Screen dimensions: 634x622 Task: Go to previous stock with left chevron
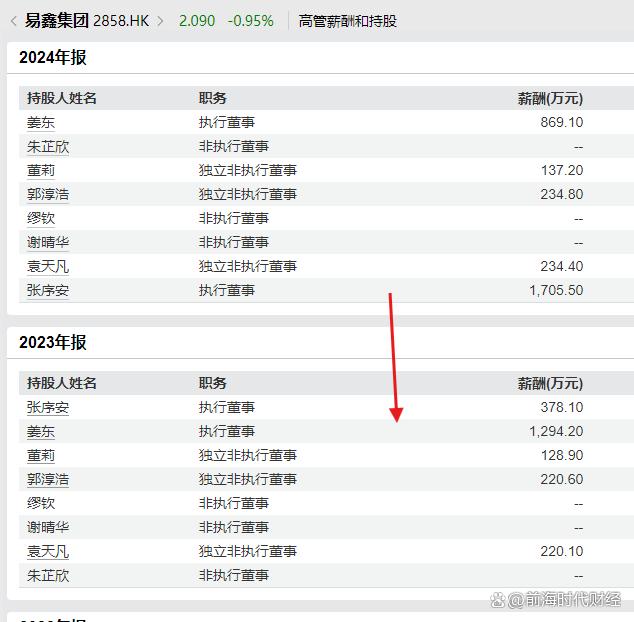[x=14, y=21]
